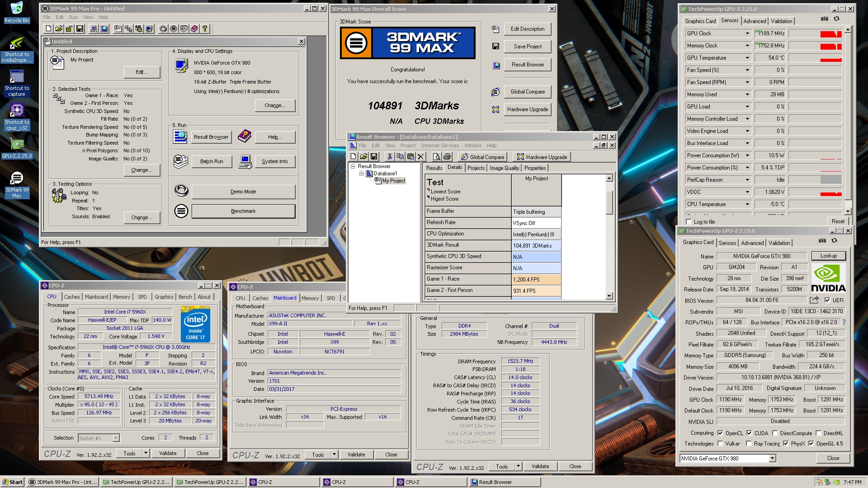
Task: Click the Selected Tests checkmarks icon in 3DMark toolbar
Action: (x=128, y=28)
